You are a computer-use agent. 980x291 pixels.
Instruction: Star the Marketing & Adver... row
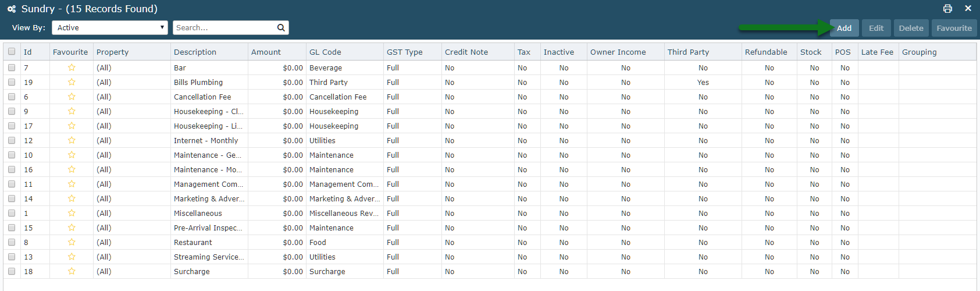coord(72,198)
